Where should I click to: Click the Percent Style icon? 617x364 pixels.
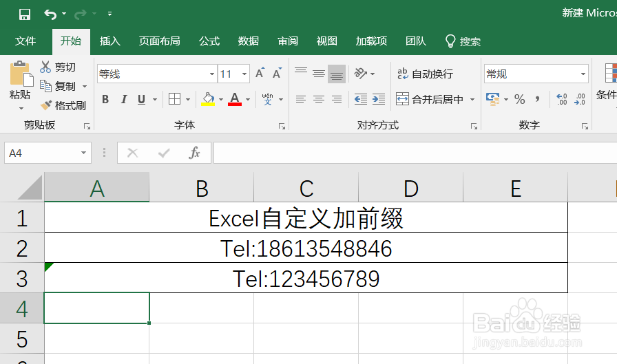(x=519, y=99)
